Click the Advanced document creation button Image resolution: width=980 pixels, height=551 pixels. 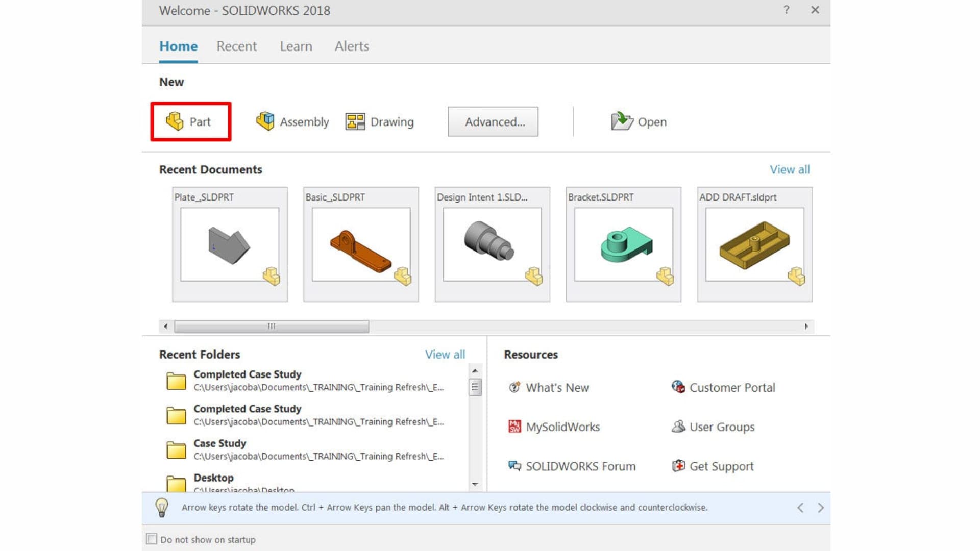click(493, 121)
